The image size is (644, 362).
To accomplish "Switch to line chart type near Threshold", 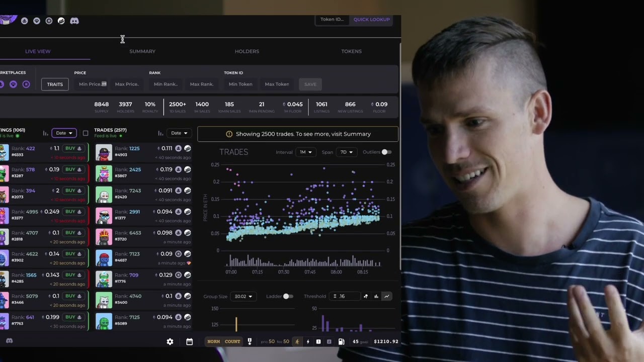I will coord(386,296).
